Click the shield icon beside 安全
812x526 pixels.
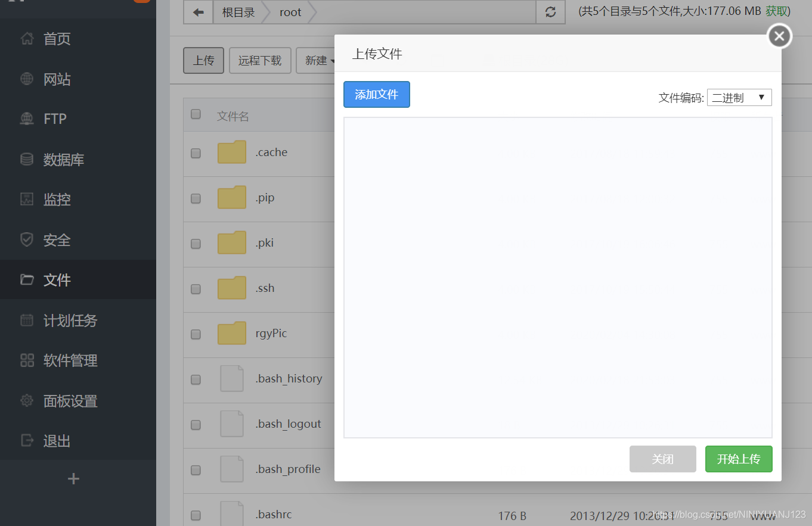click(x=27, y=239)
